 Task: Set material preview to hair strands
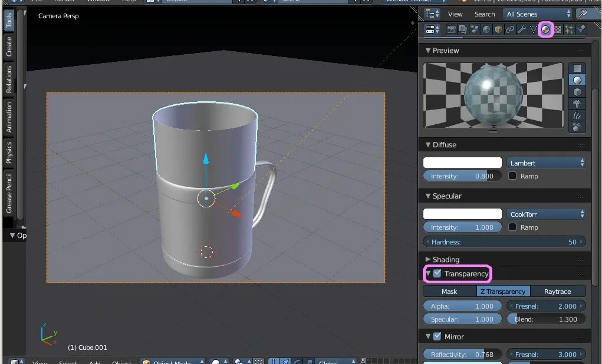(x=577, y=115)
